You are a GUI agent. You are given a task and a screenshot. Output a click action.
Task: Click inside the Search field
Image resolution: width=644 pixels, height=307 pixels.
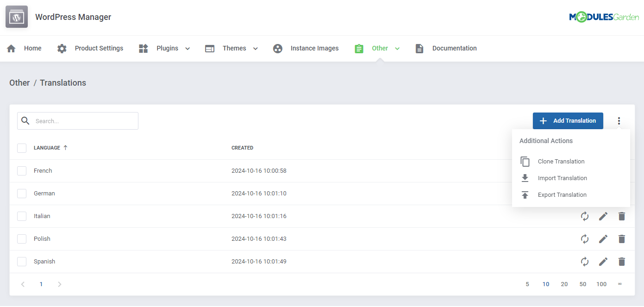(77, 120)
